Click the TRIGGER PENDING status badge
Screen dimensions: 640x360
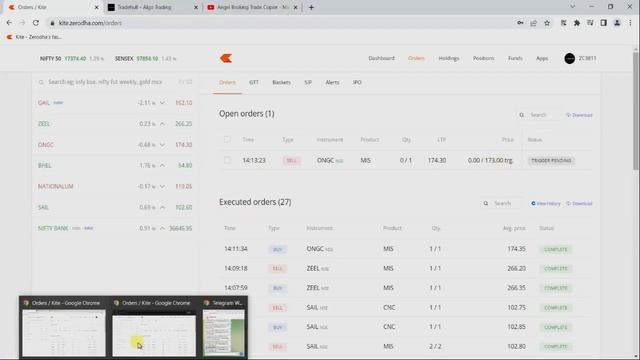(551, 160)
